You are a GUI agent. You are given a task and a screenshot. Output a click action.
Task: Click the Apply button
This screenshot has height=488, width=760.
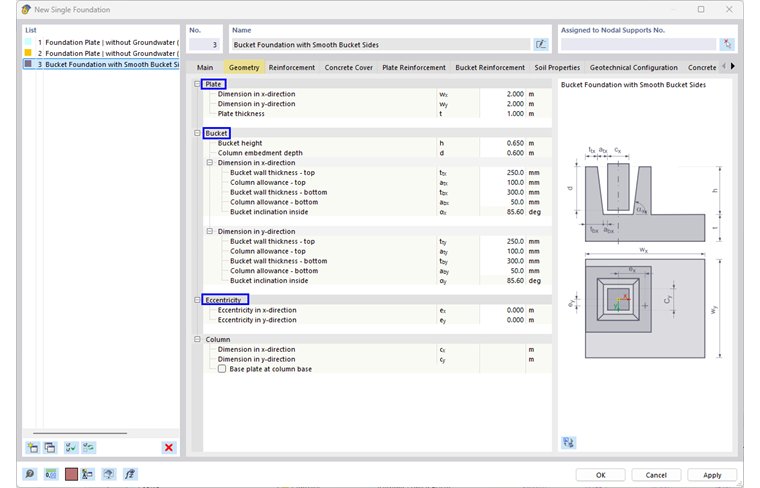click(712, 475)
